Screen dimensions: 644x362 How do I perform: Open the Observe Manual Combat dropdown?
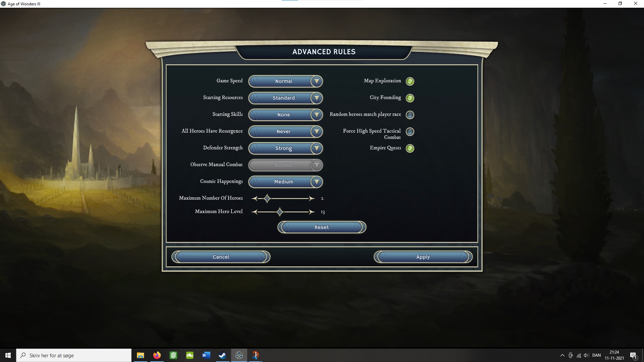click(x=285, y=165)
